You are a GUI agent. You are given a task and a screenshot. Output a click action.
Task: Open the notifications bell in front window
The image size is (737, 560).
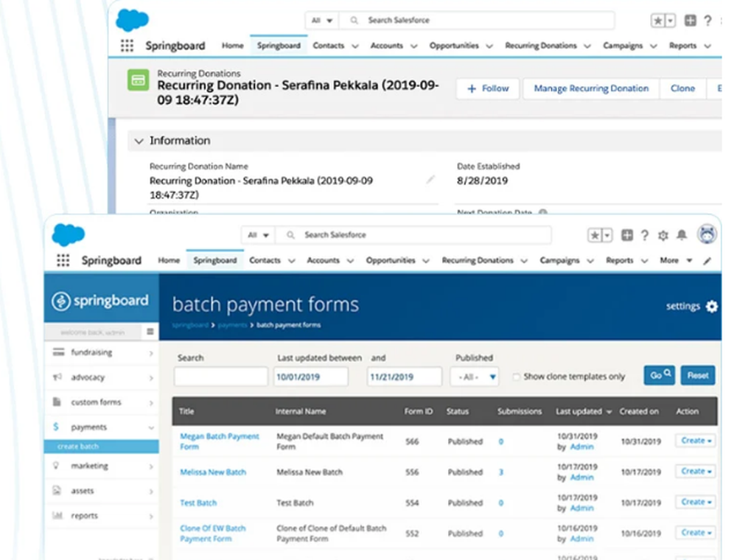coord(682,235)
